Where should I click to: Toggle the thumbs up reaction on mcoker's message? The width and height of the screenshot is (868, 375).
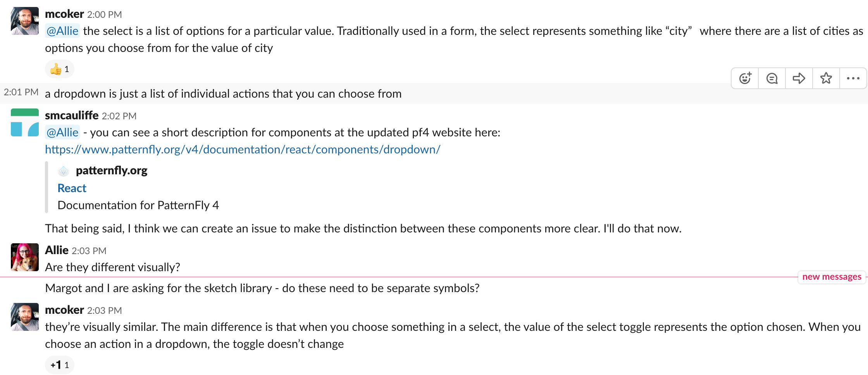[x=59, y=69]
